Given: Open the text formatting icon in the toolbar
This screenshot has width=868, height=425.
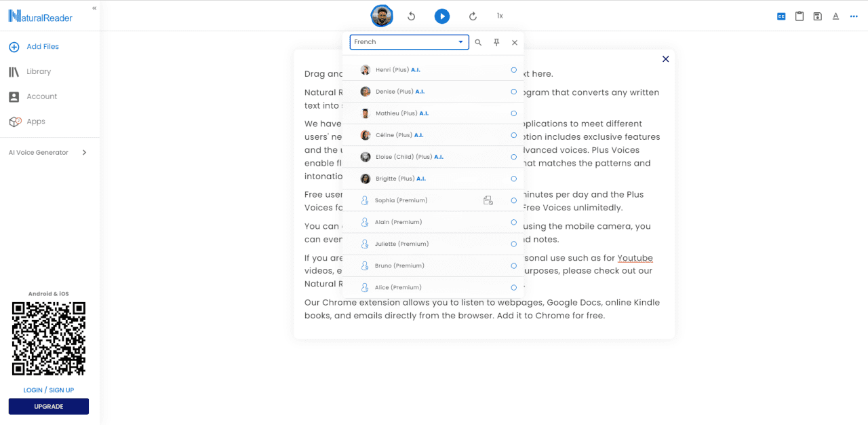Looking at the screenshot, I should [835, 16].
